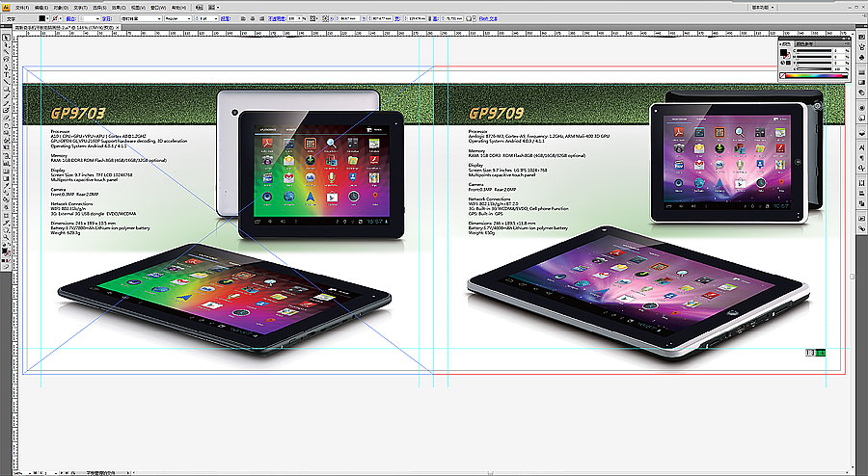868x476 pixels.
Task: Open the Regular font style dropdown
Action: tap(176, 18)
